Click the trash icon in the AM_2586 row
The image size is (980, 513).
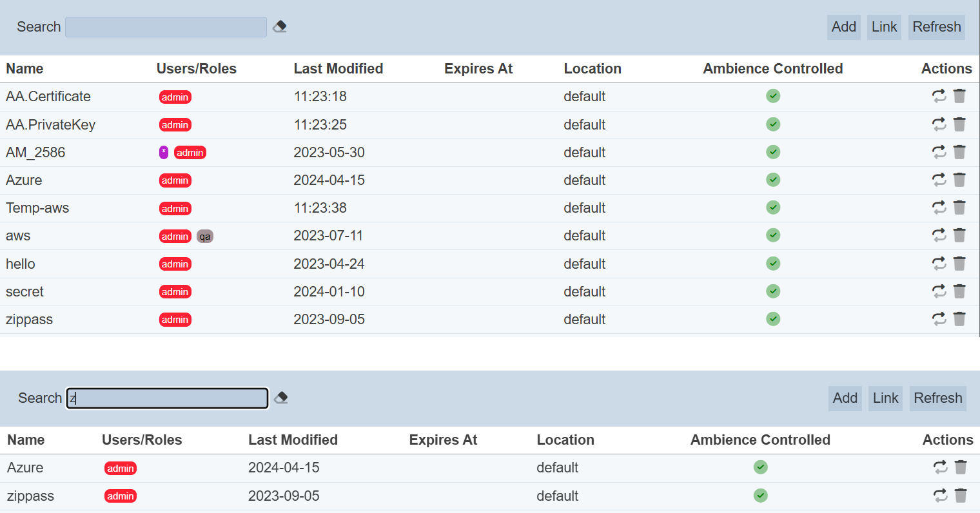959,152
